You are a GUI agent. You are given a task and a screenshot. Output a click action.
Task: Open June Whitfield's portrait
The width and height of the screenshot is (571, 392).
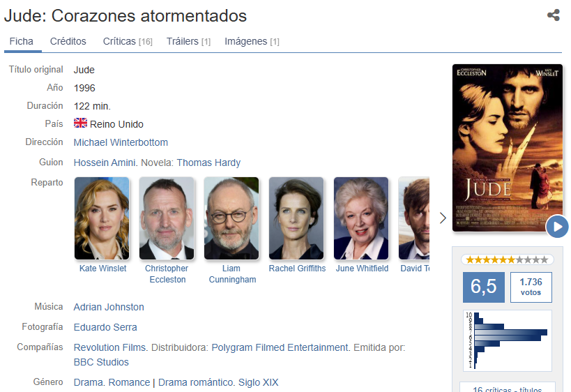(x=361, y=218)
